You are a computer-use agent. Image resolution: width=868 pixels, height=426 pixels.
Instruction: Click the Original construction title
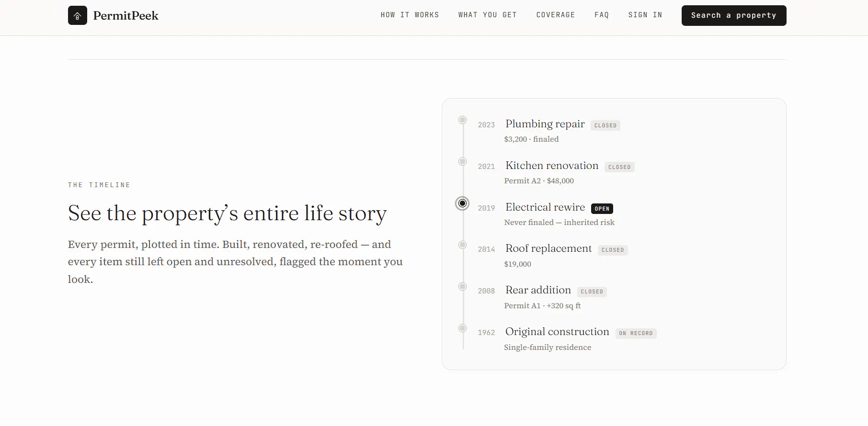point(557,332)
